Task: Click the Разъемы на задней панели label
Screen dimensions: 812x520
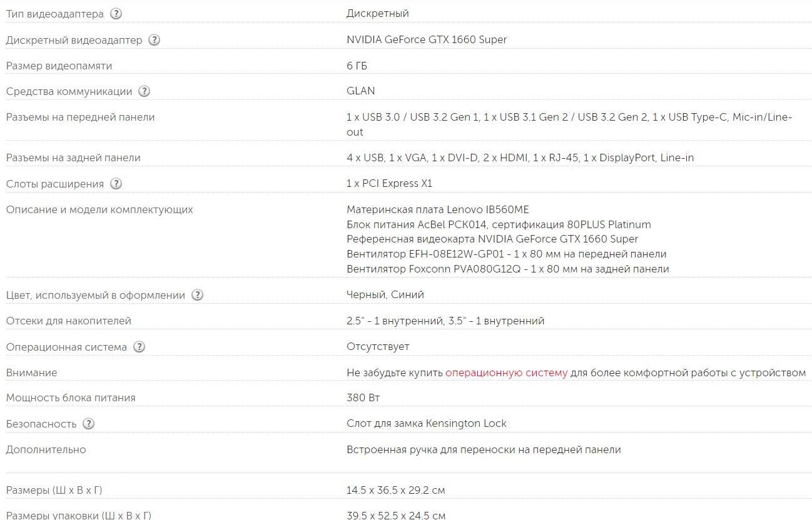Action: pyautogui.click(x=73, y=157)
